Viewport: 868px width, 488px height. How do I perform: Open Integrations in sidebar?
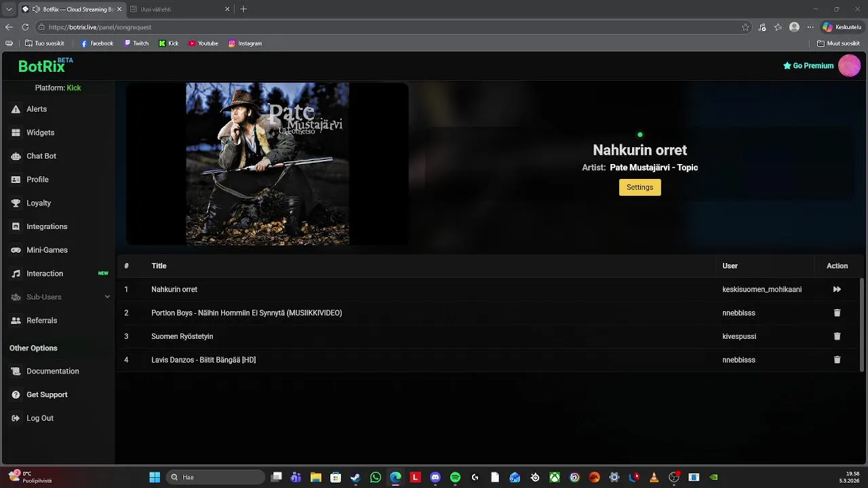(47, 226)
